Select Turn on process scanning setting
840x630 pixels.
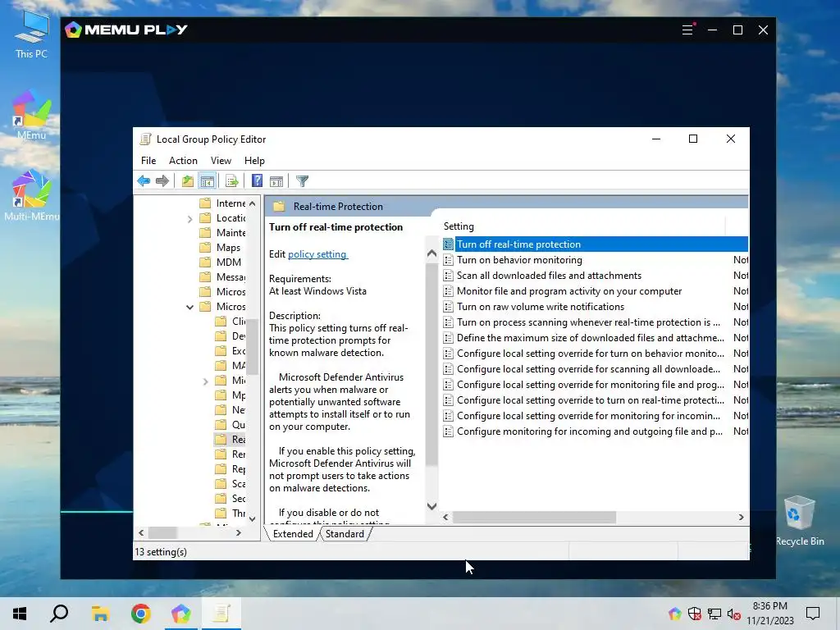pos(596,322)
